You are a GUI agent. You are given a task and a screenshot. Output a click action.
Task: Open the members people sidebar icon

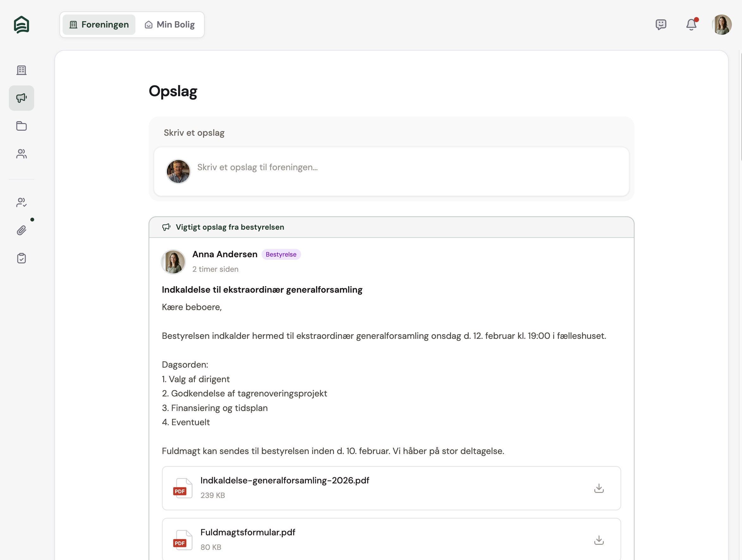(22, 154)
